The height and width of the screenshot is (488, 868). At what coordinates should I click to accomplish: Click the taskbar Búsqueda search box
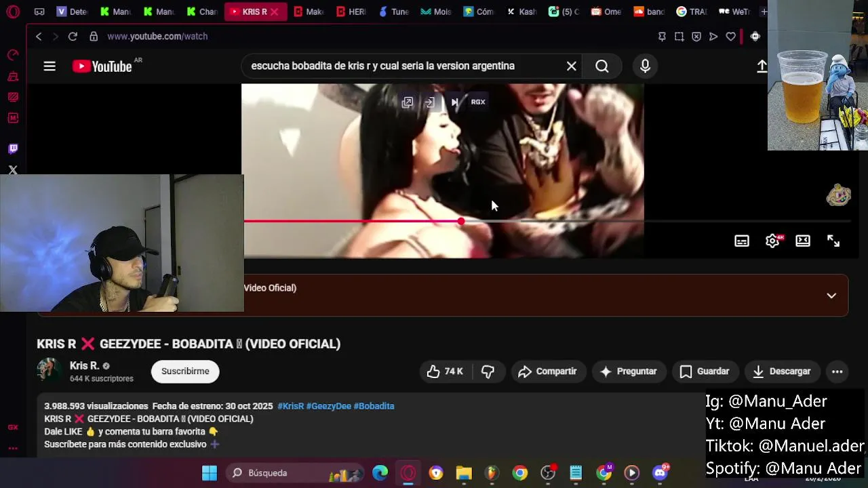296,473
